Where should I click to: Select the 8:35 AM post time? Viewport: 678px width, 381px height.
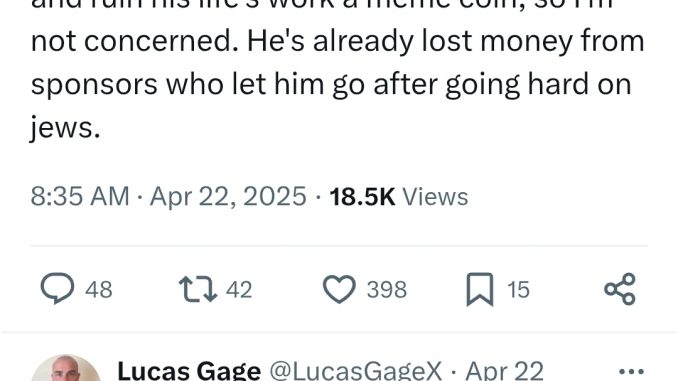[x=80, y=196]
